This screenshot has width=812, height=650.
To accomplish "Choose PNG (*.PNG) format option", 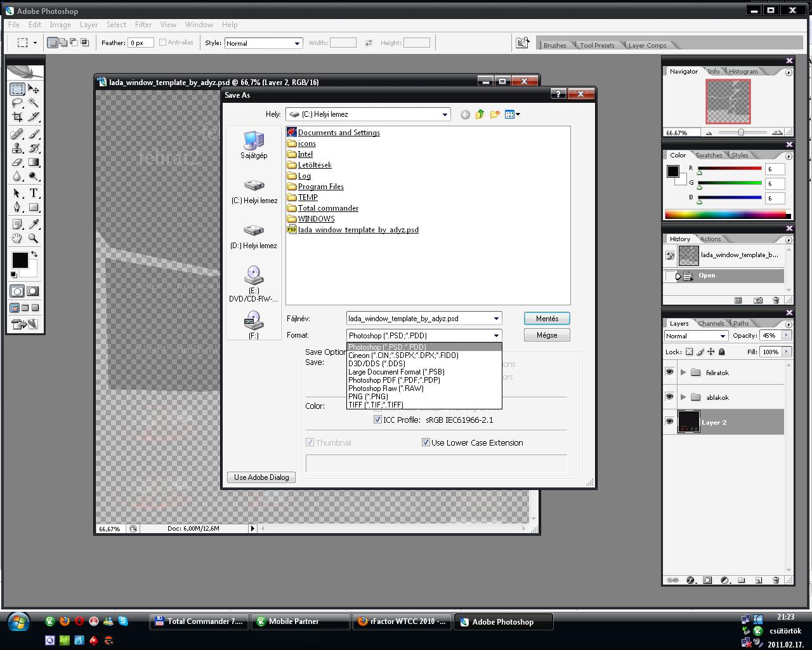I will tap(424, 397).
